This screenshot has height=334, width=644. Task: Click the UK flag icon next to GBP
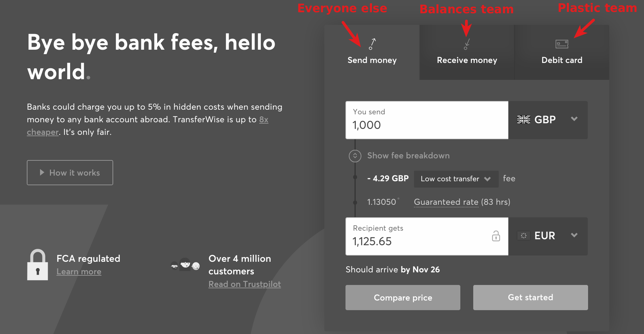[x=524, y=120]
